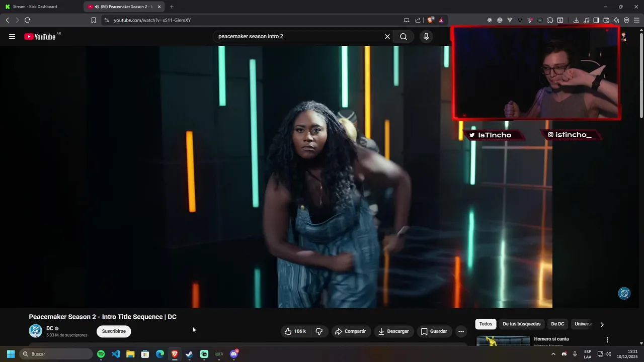
Task: Open the Homero si canta video title
Action: (551, 339)
